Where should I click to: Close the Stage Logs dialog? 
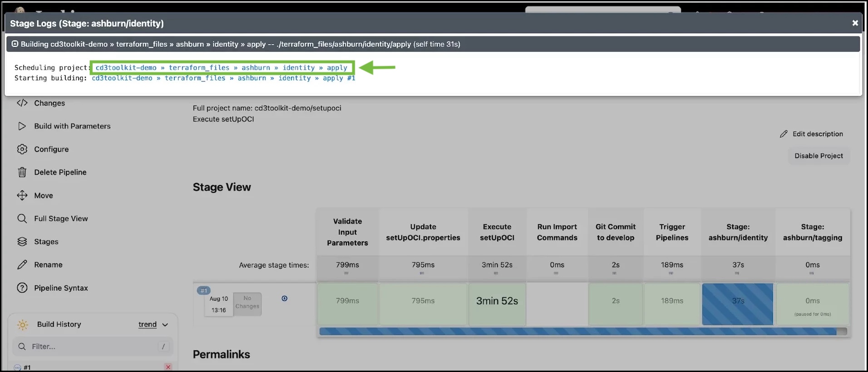[x=855, y=23]
